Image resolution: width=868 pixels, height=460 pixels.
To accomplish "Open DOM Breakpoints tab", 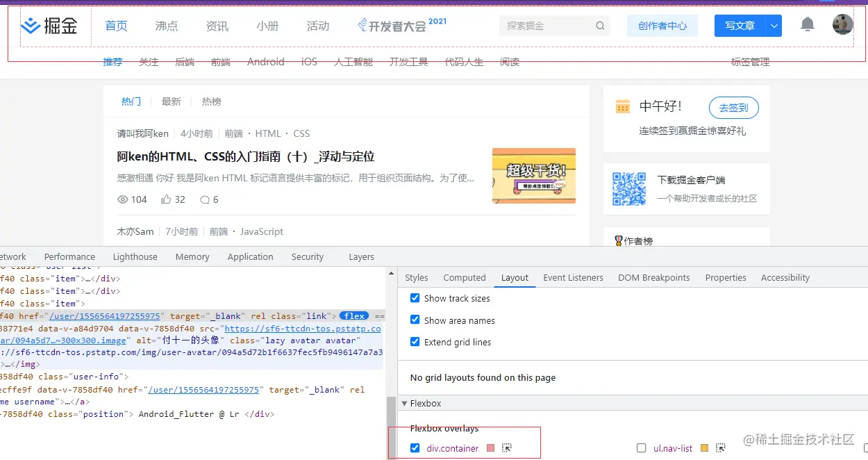I will [654, 277].
